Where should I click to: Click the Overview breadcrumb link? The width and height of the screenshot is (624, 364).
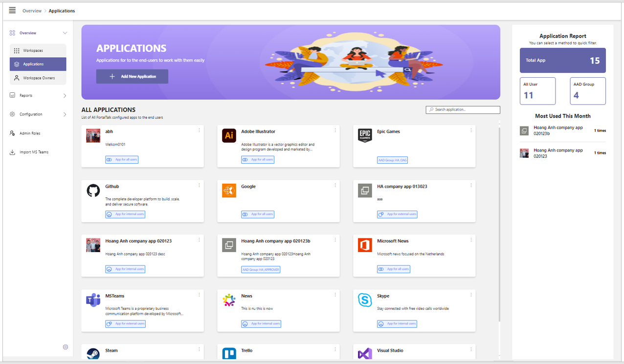point(32,11)
